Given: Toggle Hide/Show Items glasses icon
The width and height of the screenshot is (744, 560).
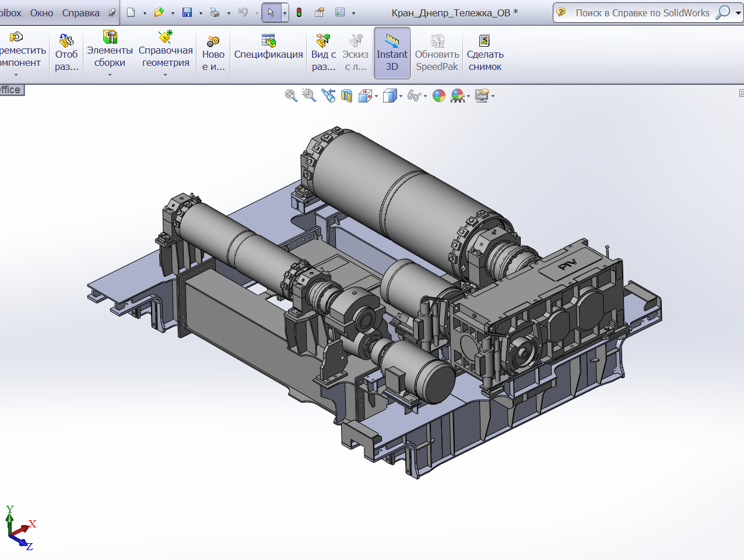Looking at the screenshot, I should tap(414, 96).
